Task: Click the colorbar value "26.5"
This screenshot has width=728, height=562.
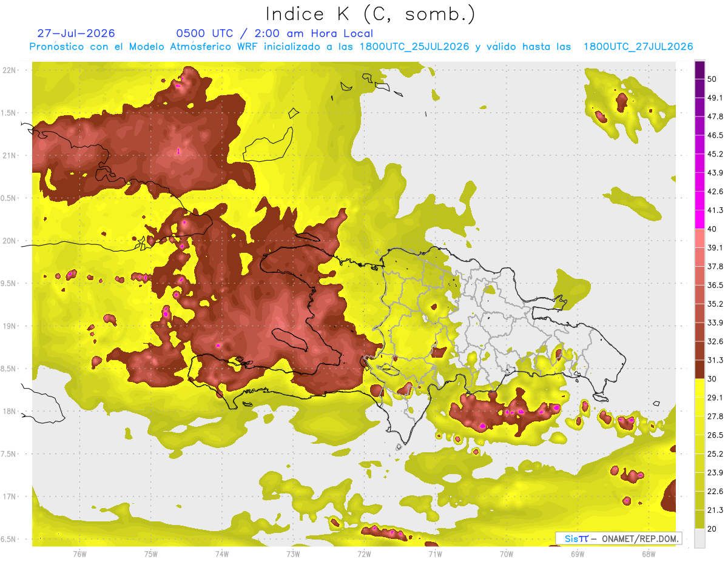Action: [x=715, y=435]
